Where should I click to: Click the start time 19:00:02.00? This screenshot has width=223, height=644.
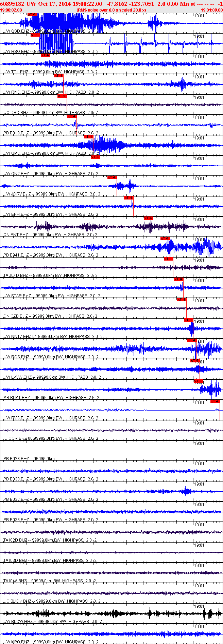click(x=12, y=10)
